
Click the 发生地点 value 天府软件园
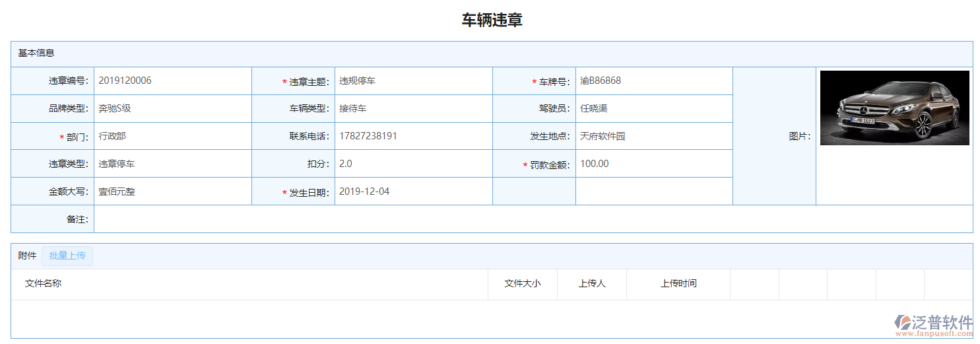603,136
